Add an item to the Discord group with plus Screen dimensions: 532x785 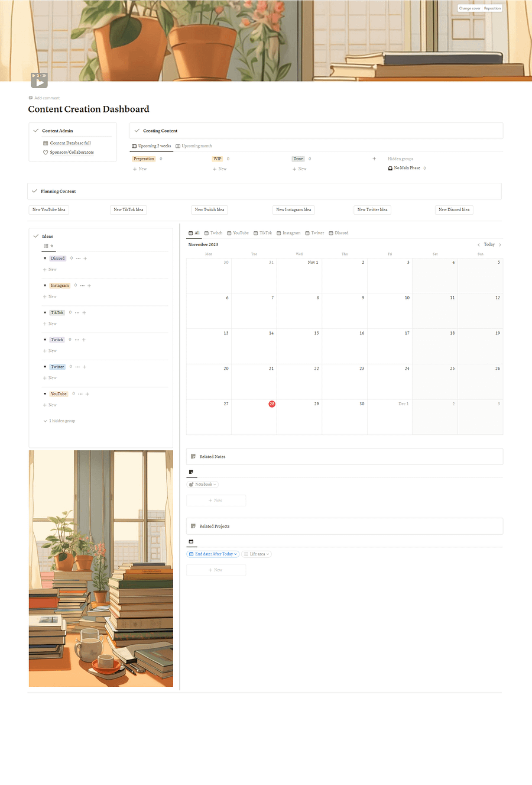click(x=85, y=259)
